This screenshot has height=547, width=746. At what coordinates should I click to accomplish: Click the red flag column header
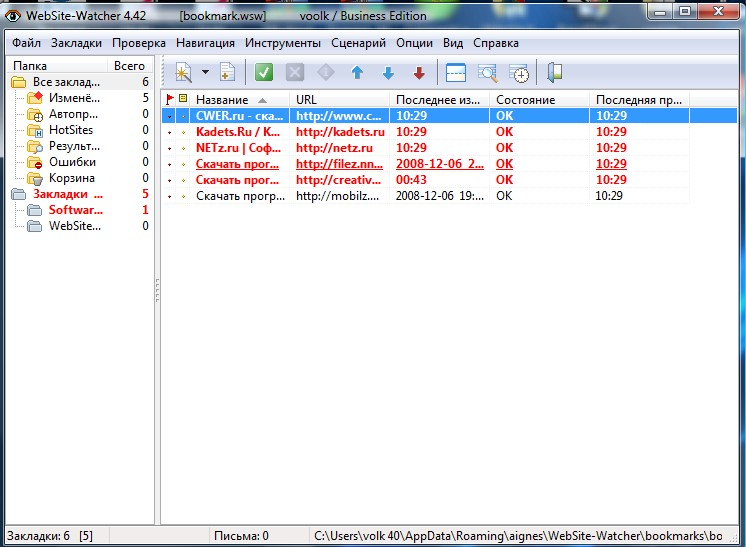click(x=169, y=99)
